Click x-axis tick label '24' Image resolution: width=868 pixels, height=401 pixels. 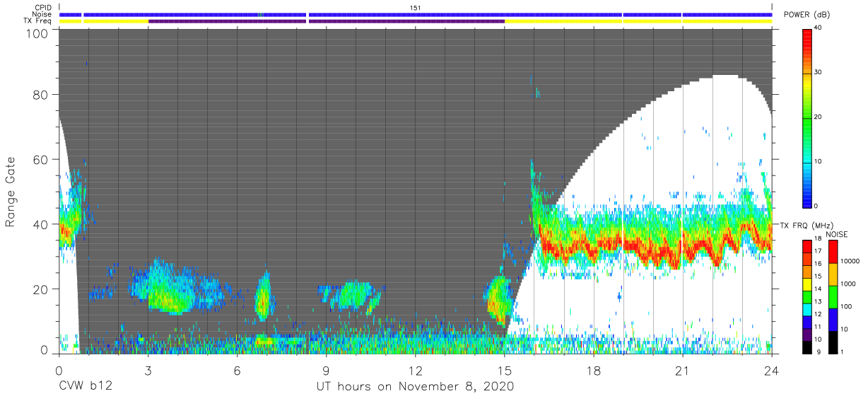771,370
